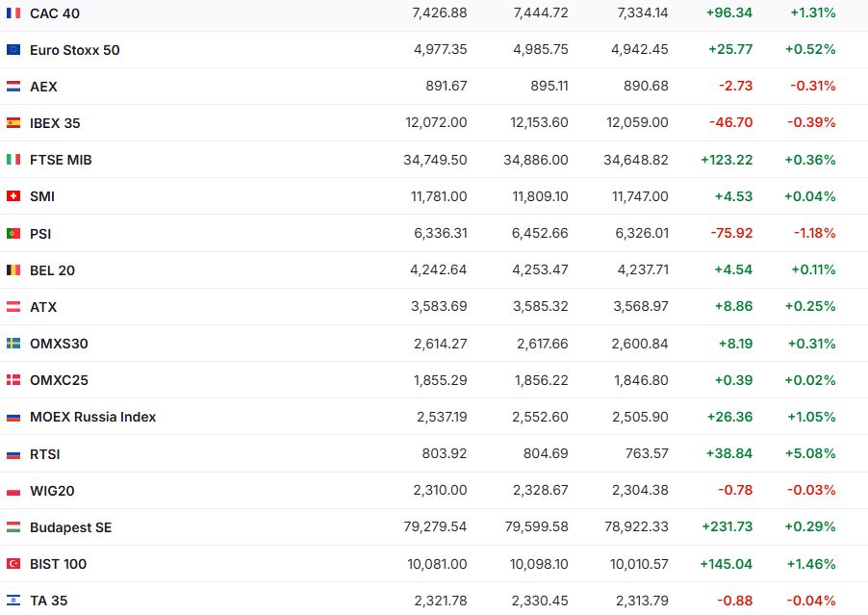Screen dimensions: 868x615
Task: Click the Spanish flag icon beside IBEX 35
Action: (x=13, y=123)
